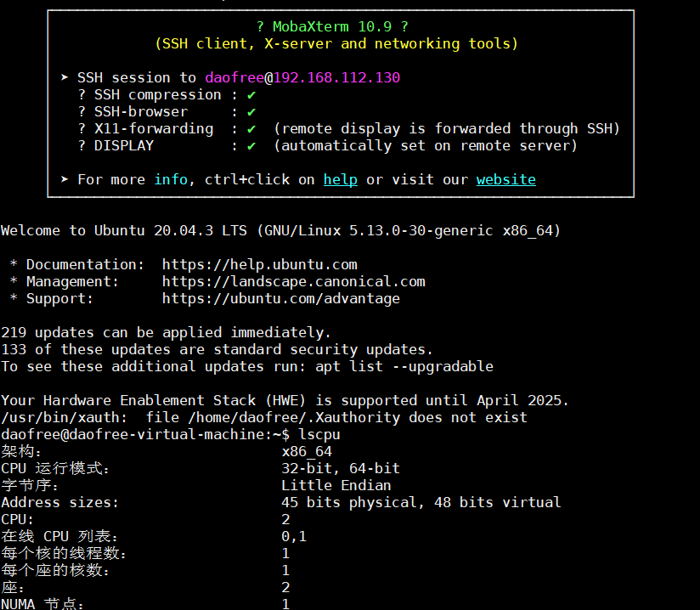Screen dimensions: 700x610
Task: Click the 'Welcome to Ubuntu 20.04.3 LTS' line
Action: click(x=280, y=230)
